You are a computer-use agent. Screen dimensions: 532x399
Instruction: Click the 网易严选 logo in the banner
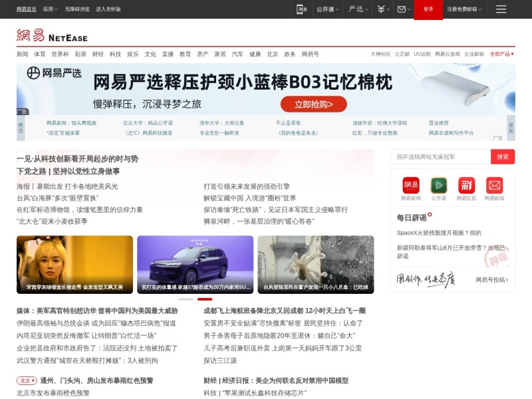pos(55,72)
